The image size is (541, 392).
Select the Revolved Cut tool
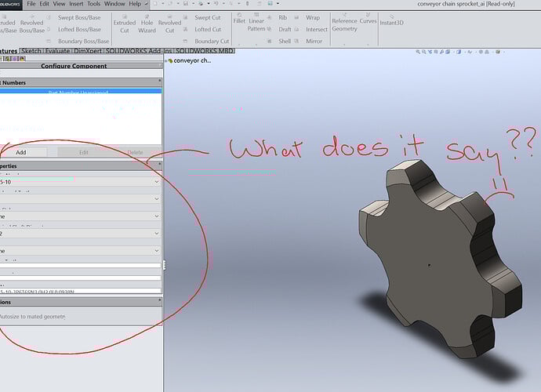point(170,24)
